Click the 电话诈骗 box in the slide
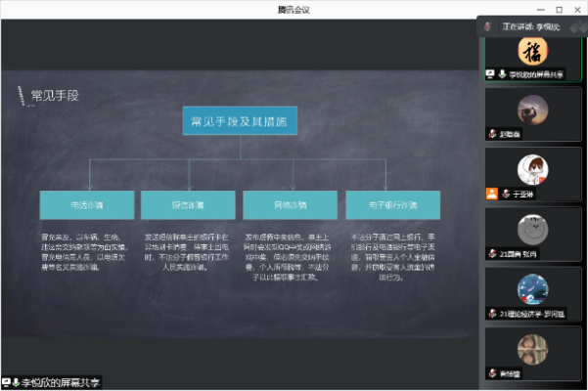This screenshot has width=588, height=391. click(x=86, y=206)
